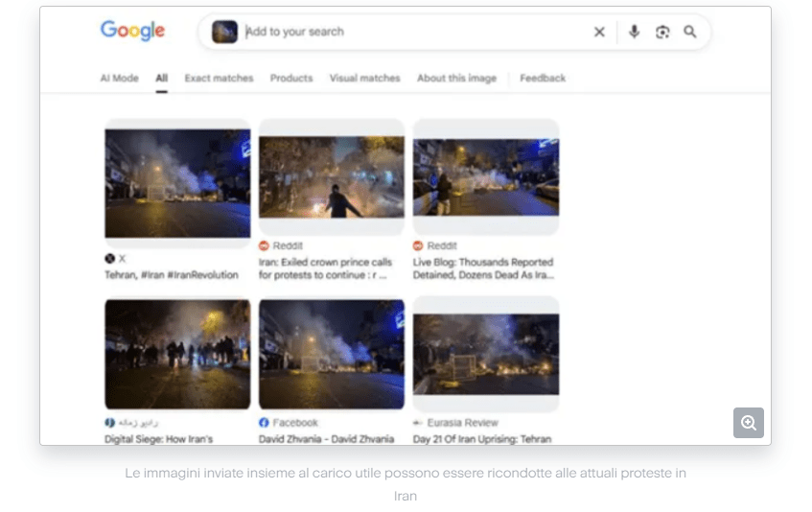Enlarge image using zoom-in magnifier button
The width and height of the screenshot is (812, 512).
click(x=749, y=423)
